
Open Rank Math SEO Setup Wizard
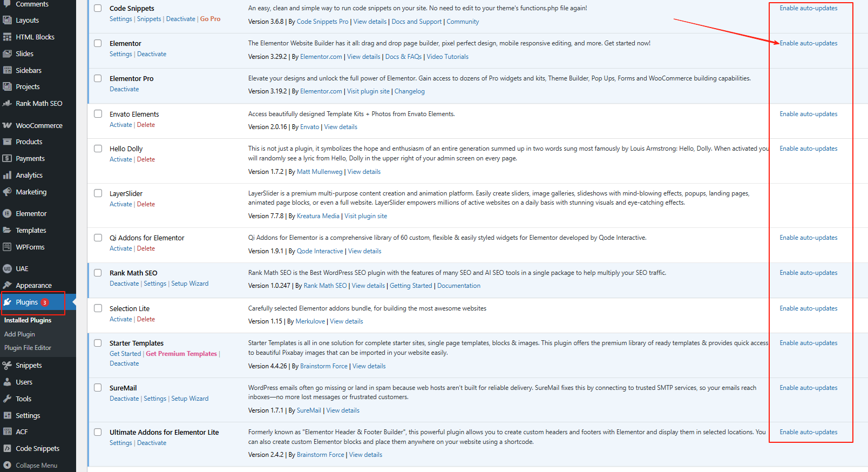click(190, 284)
